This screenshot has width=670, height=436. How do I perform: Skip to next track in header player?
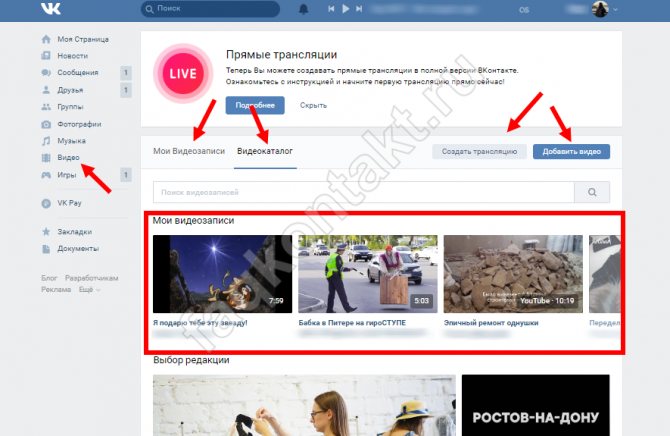359,9
